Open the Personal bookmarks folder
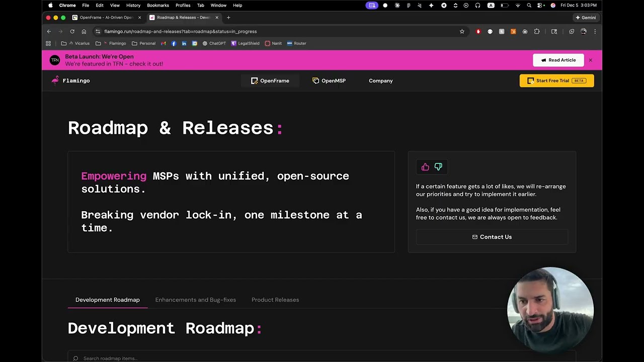Screen dimensions: 644x362 (x=143, y=43)
